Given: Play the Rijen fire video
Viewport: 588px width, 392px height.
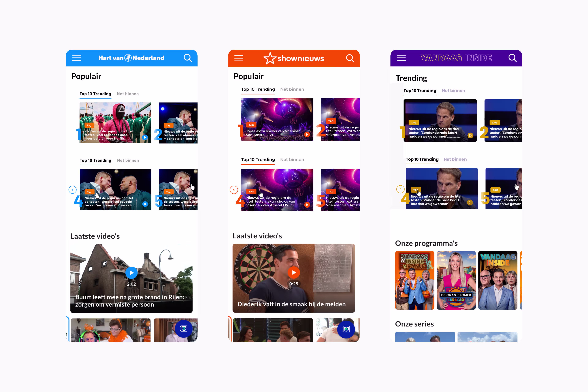Looking at the screenshot, I should click(132, 273).
